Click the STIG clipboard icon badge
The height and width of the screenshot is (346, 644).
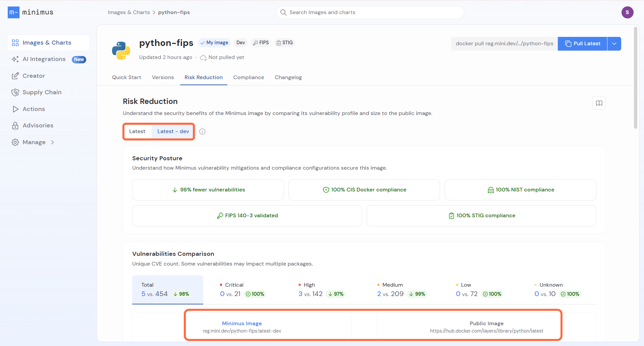pyautogui.click(x=279, y=43)
